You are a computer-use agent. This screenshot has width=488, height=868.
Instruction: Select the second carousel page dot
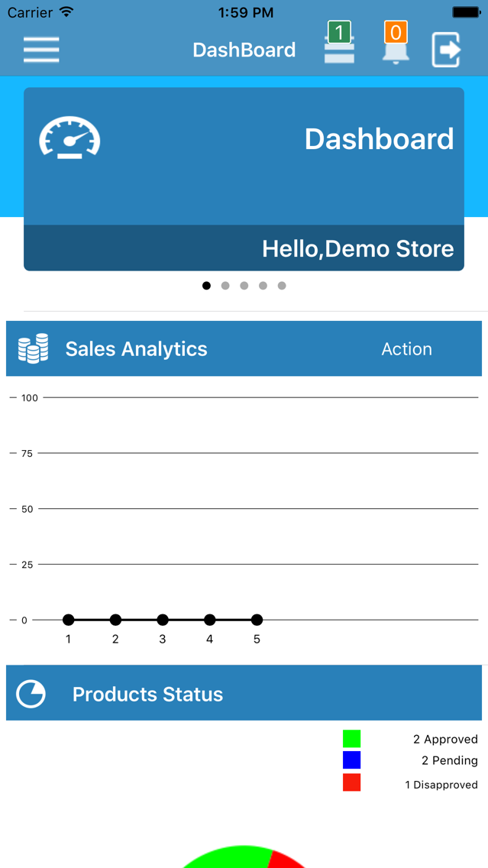pos(225,286)
